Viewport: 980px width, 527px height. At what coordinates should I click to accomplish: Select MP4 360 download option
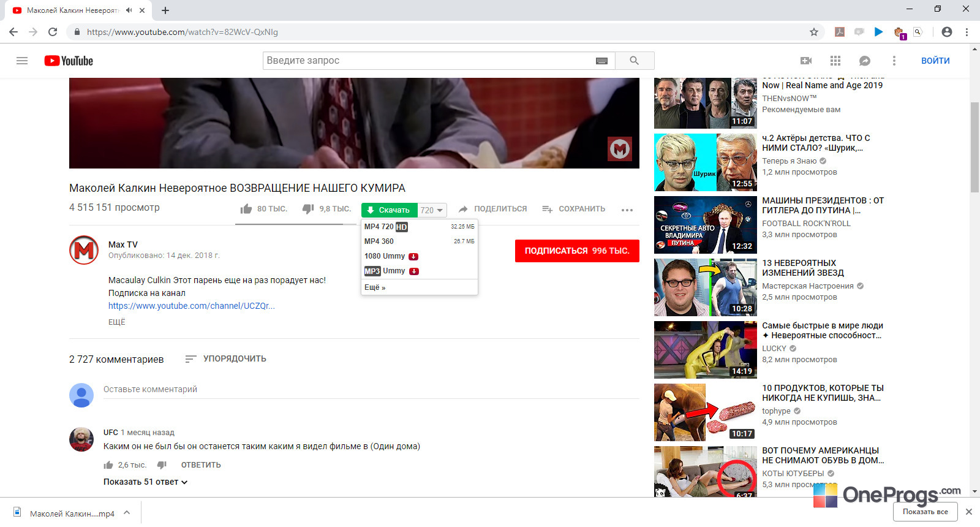[x=420, y=241]
